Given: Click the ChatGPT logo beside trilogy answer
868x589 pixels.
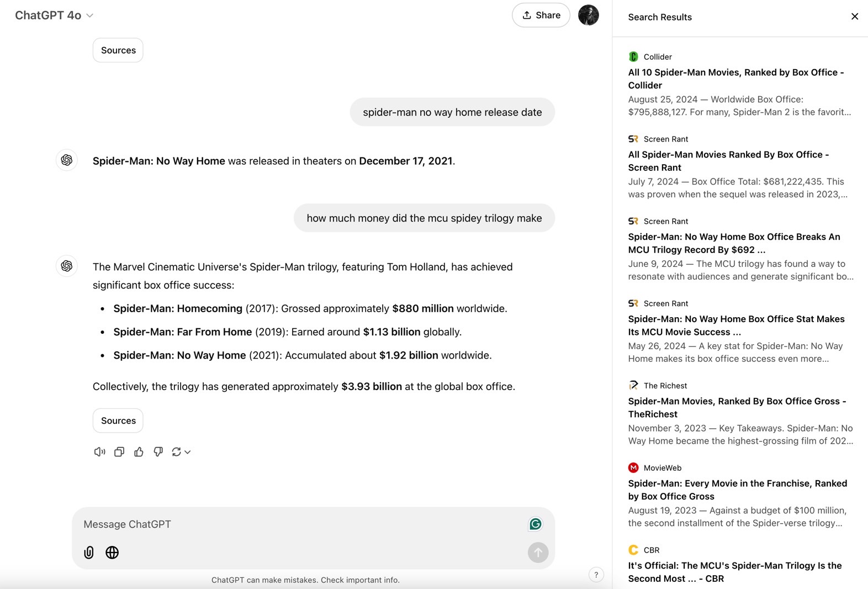Looking at the screenshot, I should [x=67, y=266].
